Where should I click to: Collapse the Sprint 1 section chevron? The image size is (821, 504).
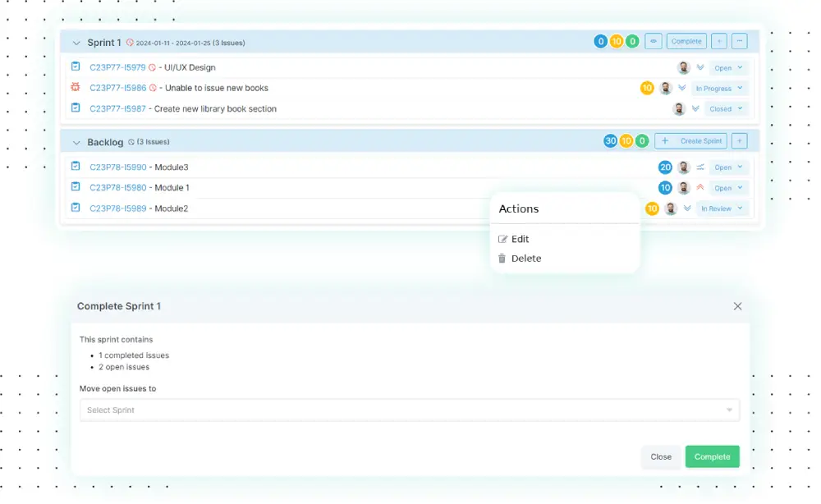pos(76,43)
